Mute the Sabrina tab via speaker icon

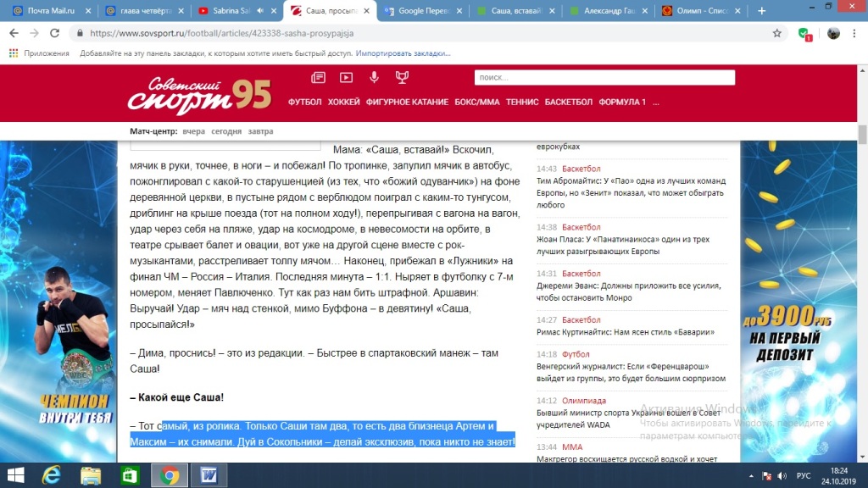261,10
